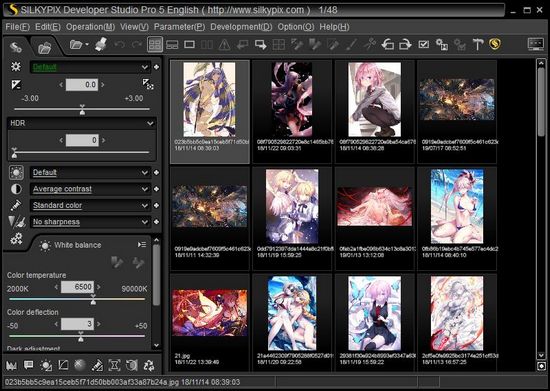Image resolution: width=550 pixels, height=391 pixels.
Task: Open the View menu
Action: 134,27
